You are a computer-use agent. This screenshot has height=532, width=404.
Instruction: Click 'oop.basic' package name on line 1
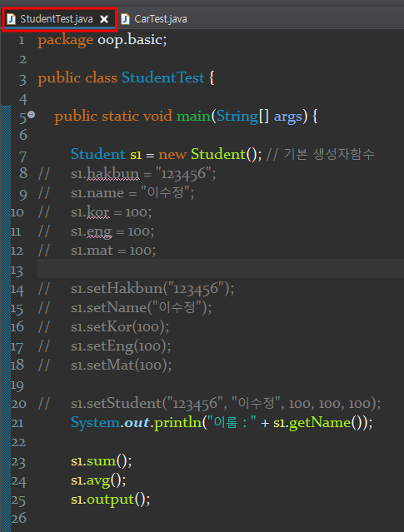click(x=130, y=40)
